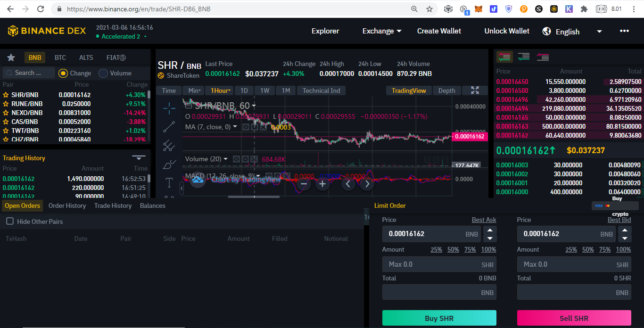
Task: Reload the page in browser
Action: (41, 9)
